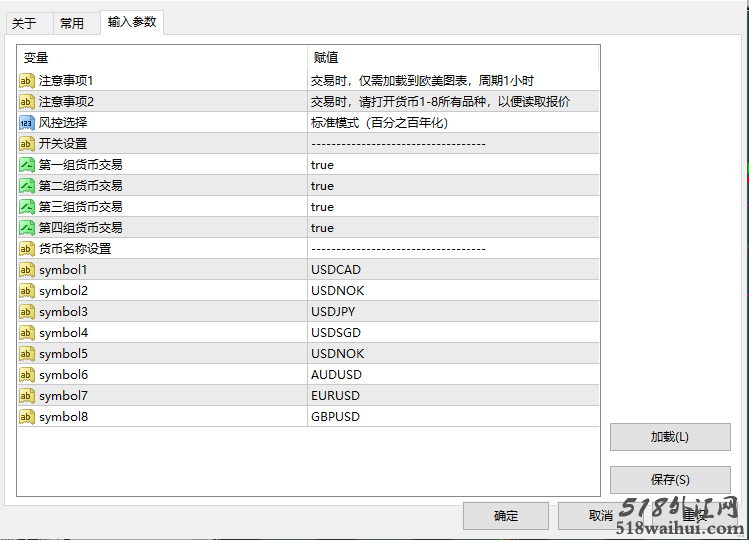The width and height of the screenshot is (749, 540).
Task: Select the symbol6 variable name
Action: 64,375
